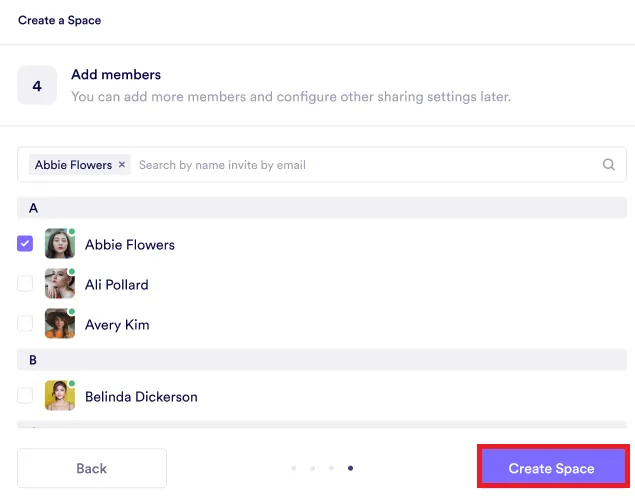Tick the Avery Kim checkbox
This screenshot has height=503, width=635.
pos(25,324)
